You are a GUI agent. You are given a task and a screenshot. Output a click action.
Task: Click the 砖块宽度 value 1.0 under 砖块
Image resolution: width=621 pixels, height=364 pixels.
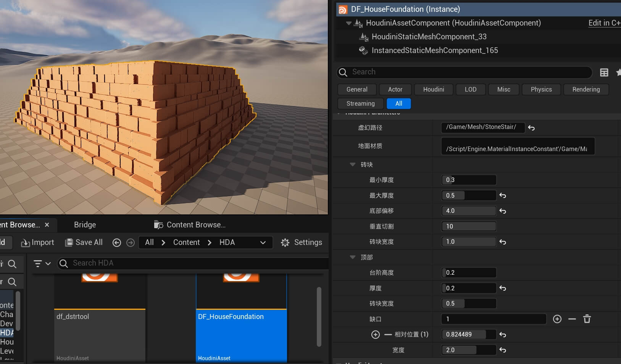469,242
